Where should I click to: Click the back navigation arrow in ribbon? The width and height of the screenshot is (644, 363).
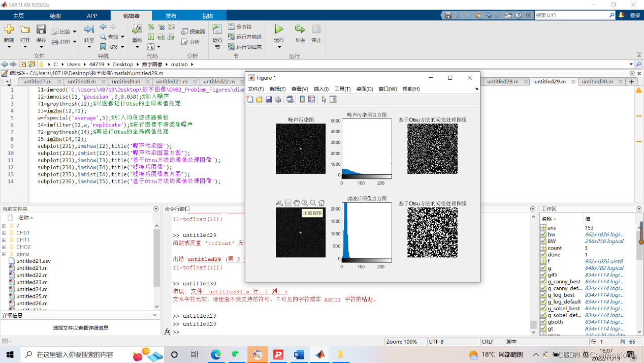[x=103, y=26]
